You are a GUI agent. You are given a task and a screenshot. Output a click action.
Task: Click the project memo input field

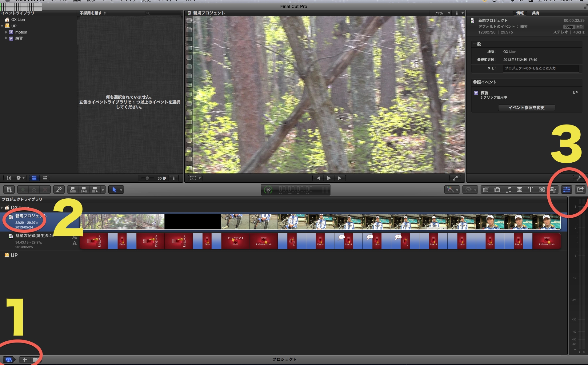click(x=541, y=68)
